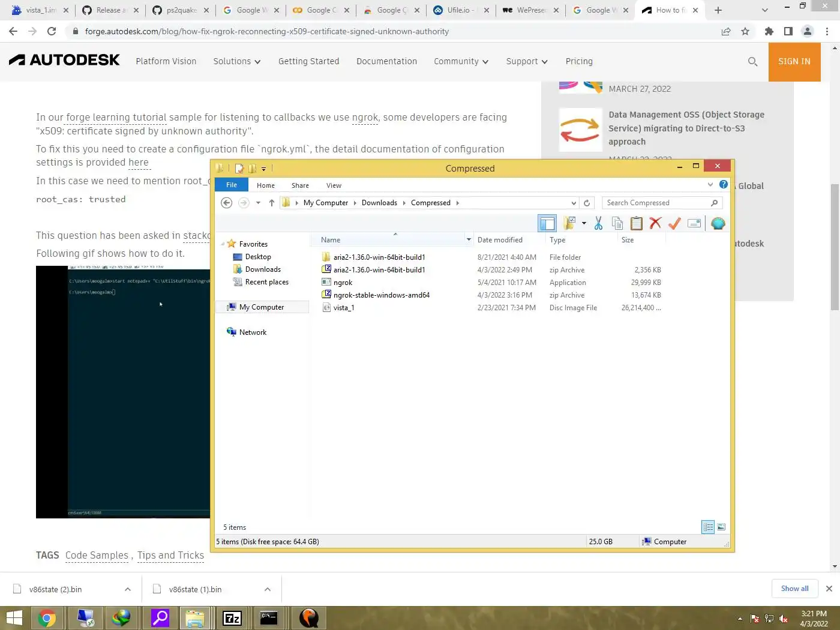This screenshot has height=630, width=840.
Task: Click the orange SIGN IN button
Action: coord(794,61)
